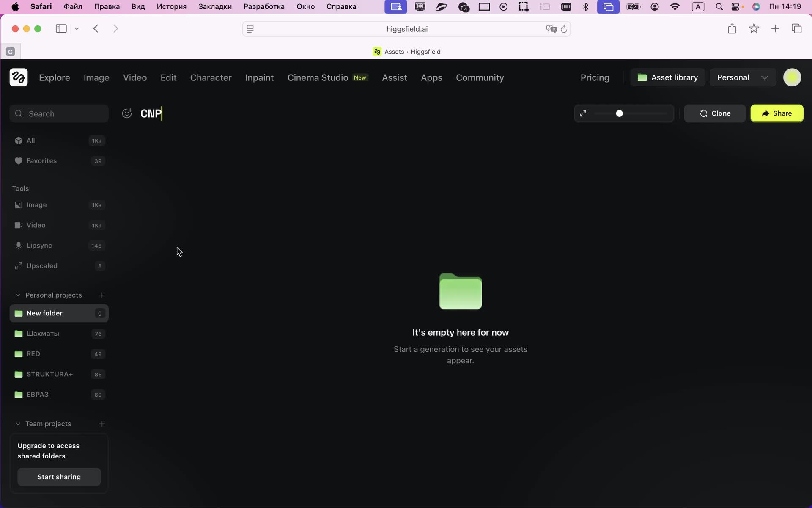Click the thumbnail size slider handle

619,113
